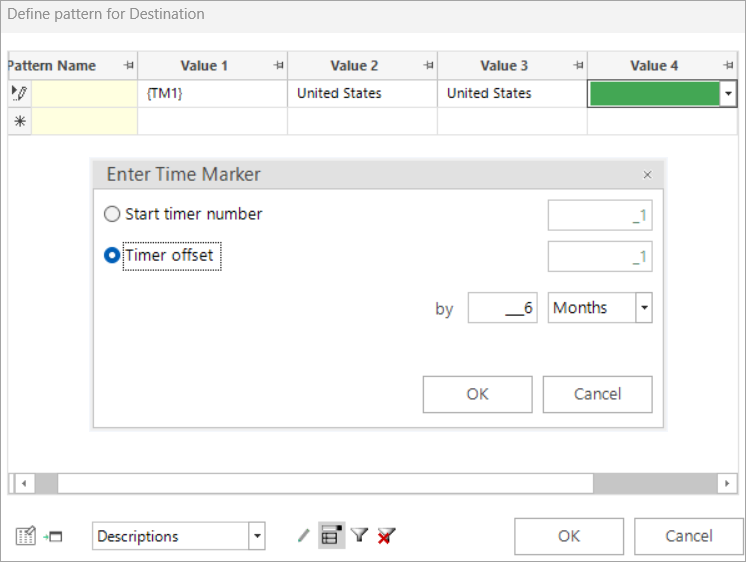The height and width of the screenshot is (562, 746).
Task: Open the Months unit dropdown
Action: [x=644, y=308]
